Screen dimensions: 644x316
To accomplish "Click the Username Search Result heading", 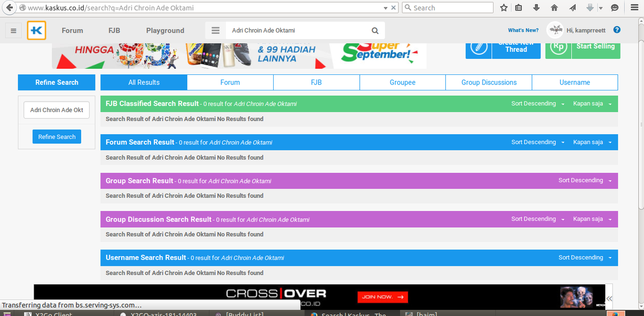I will click(x=146, y=258).
